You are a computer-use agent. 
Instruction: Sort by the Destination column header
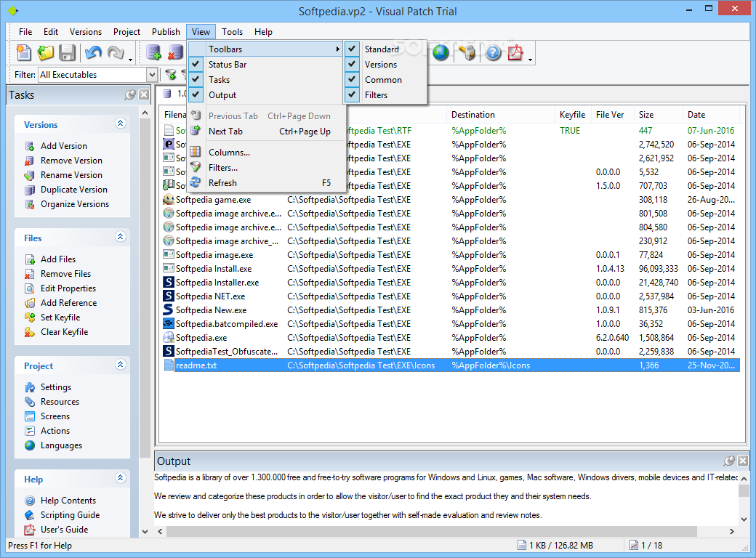tap(500, 115)
